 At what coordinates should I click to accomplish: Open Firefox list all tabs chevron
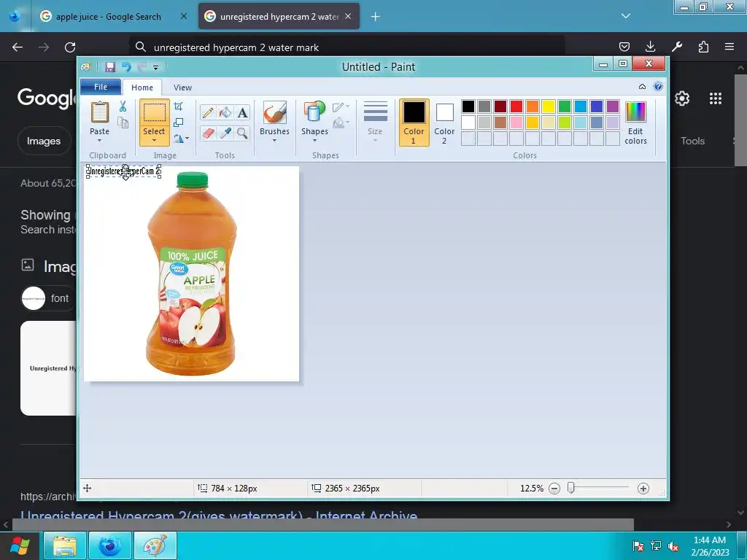click(626, 16)
